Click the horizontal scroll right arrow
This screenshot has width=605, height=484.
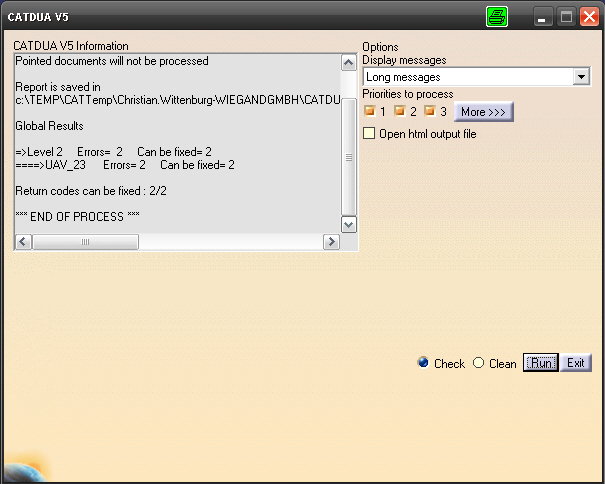(x=331, y=242)
